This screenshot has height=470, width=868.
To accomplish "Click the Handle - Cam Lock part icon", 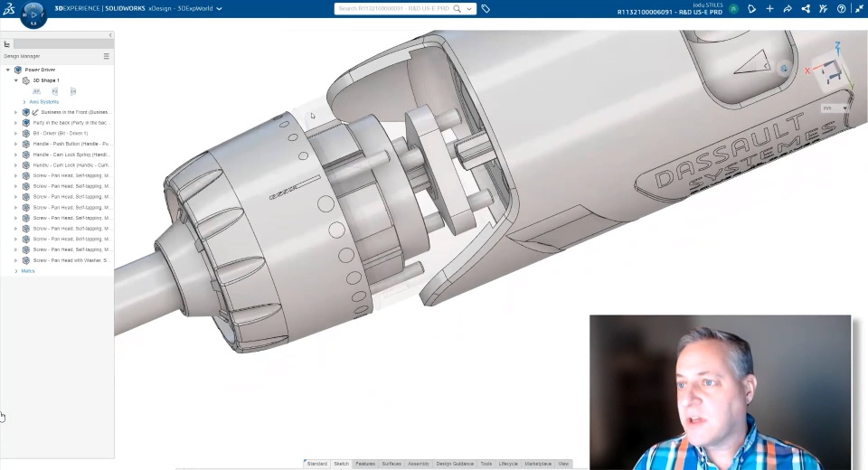I will (x=26, y=165).
